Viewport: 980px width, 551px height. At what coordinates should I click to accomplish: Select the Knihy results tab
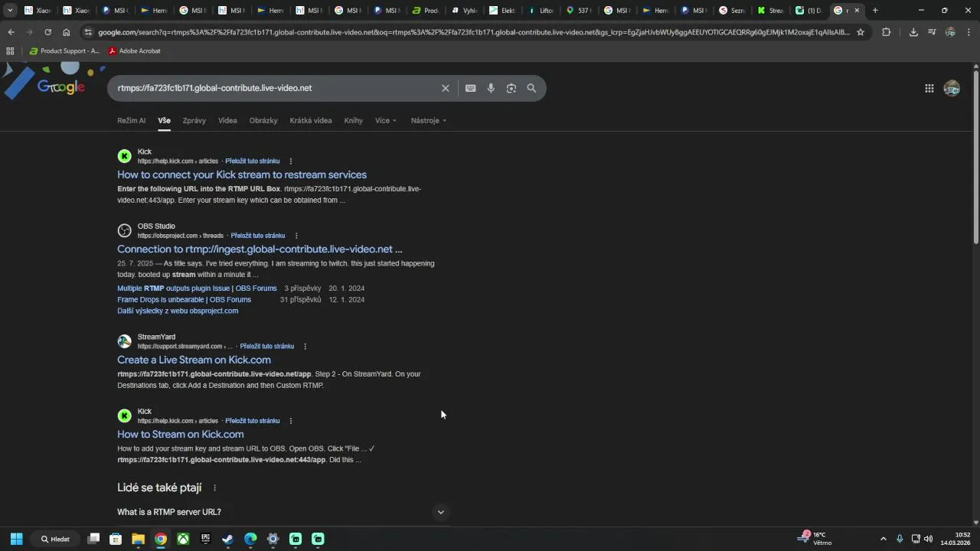point(353,121)
